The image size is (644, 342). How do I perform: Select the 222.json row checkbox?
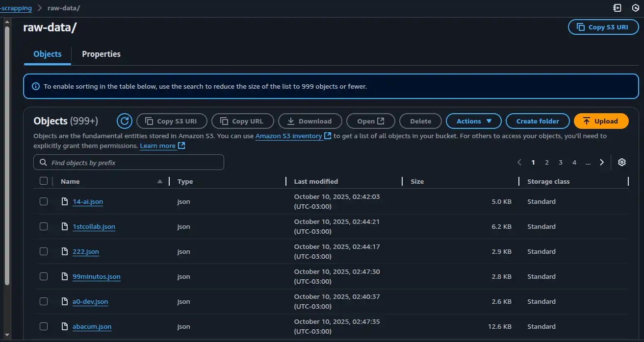(x=44, y=251)
